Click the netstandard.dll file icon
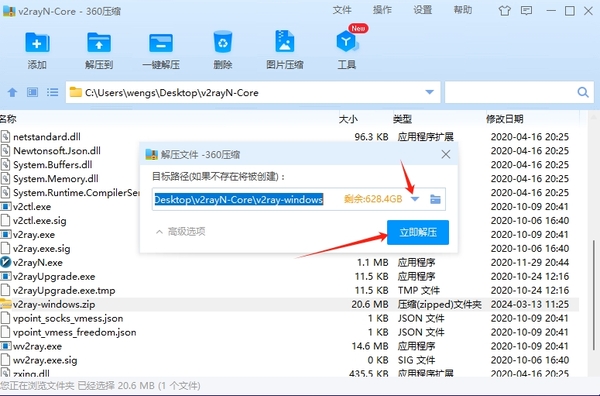 [5, 137]
